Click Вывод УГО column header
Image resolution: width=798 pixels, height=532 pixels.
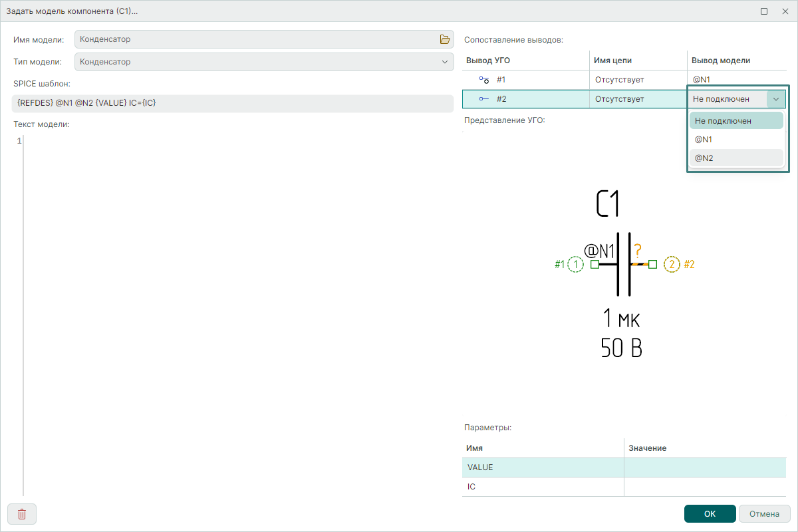[x=526, y=61]
